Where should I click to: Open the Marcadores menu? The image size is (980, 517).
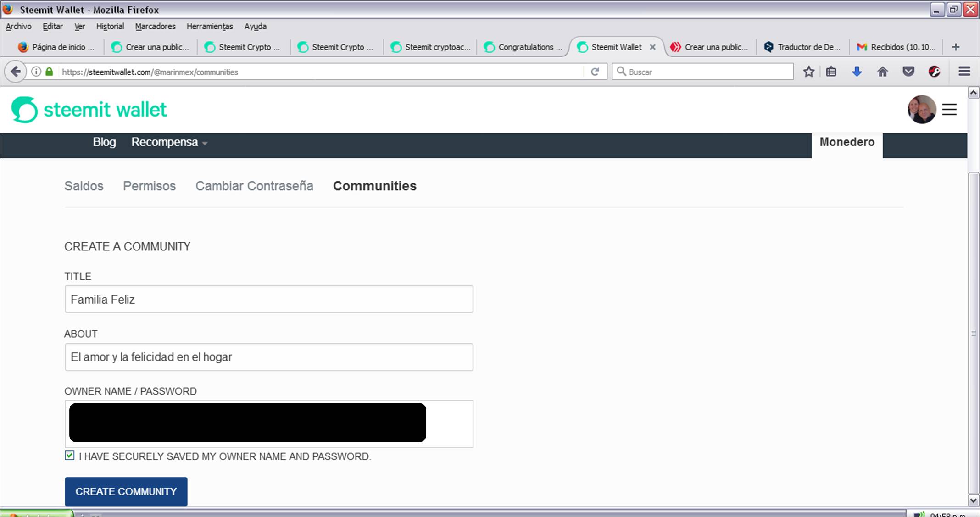pos(155,27)
